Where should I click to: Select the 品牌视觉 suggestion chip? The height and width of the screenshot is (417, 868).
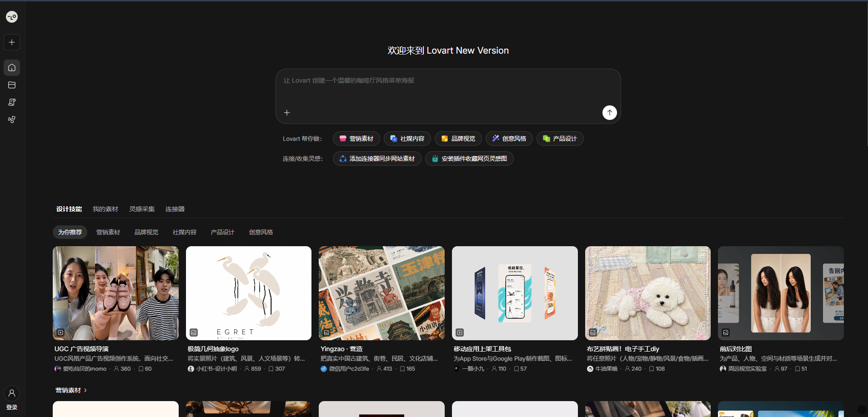(x=458, y=139)
